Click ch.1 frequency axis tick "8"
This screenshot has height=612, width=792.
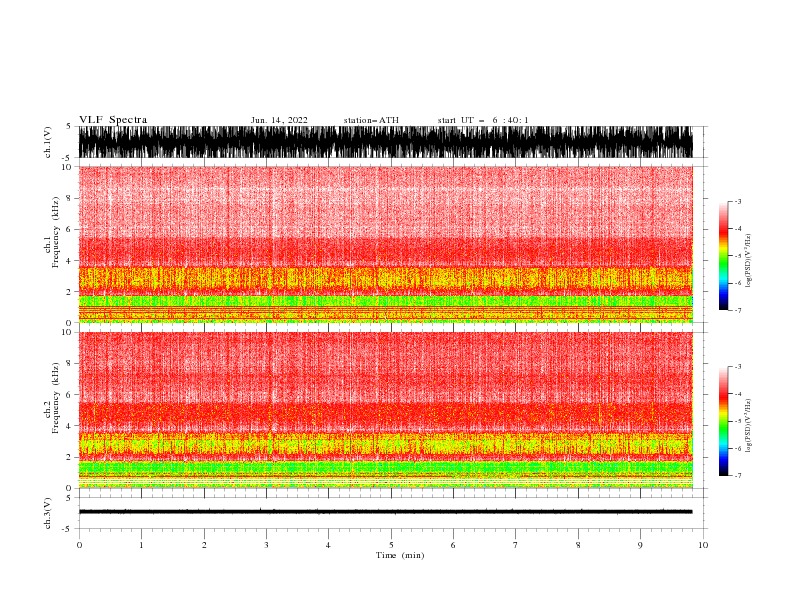[69, 198]
